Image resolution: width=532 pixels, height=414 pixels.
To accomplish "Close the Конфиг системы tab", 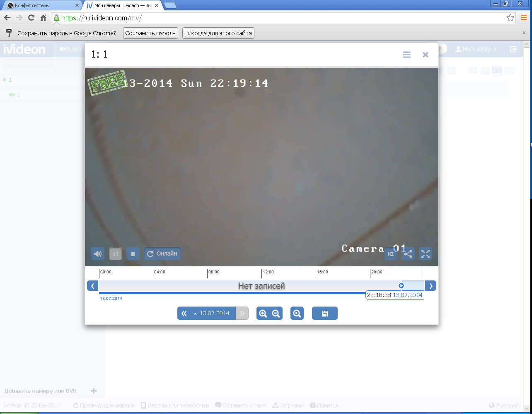I will (x=77, y=6).
